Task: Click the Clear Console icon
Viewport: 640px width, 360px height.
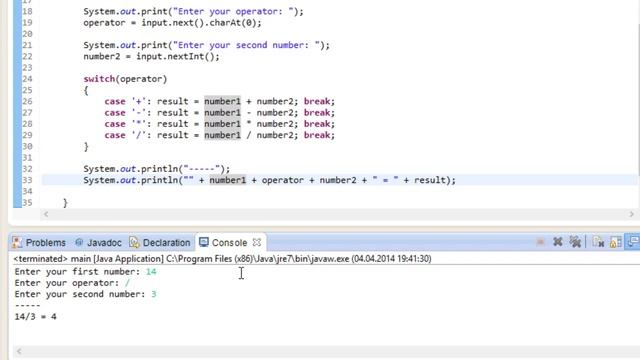Action: pyautogui.click(x=598, y=242)
